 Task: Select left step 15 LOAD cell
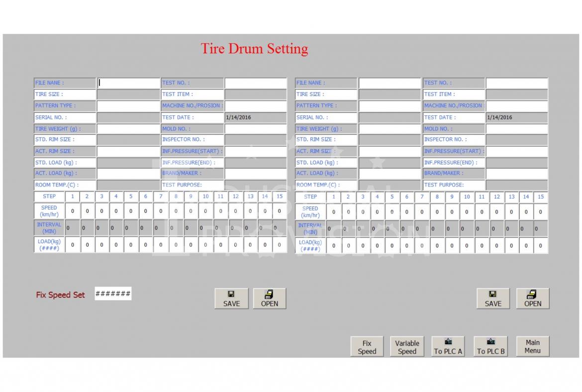(280, 245)
